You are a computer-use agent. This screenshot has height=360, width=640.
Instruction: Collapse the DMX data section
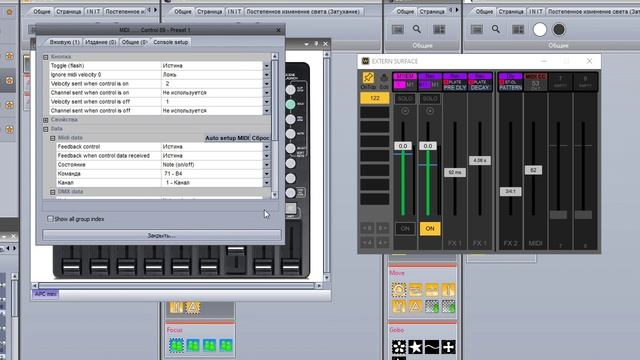[53, 192]
